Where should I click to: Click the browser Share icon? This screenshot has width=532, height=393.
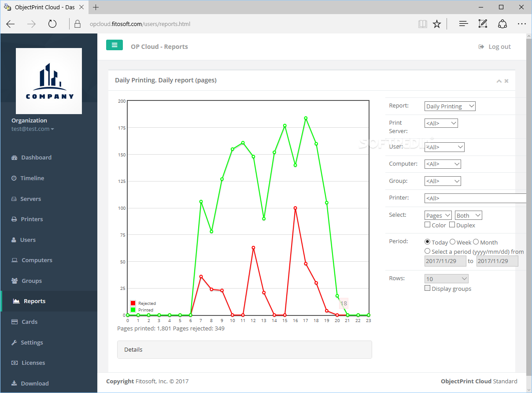502,24
